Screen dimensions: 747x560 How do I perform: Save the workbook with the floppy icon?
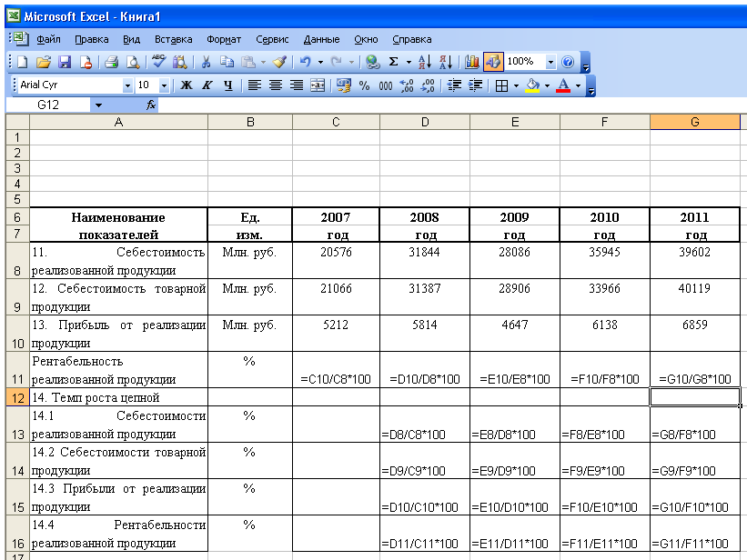[65, 62]
